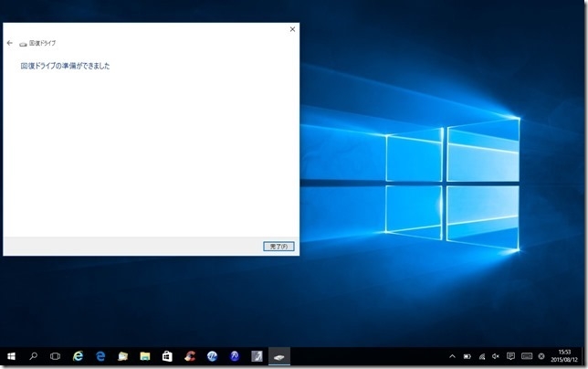The image size is (588, 369).
Task: Close the 回復ドライブ wizard window
Action: (x=292, y=29)
